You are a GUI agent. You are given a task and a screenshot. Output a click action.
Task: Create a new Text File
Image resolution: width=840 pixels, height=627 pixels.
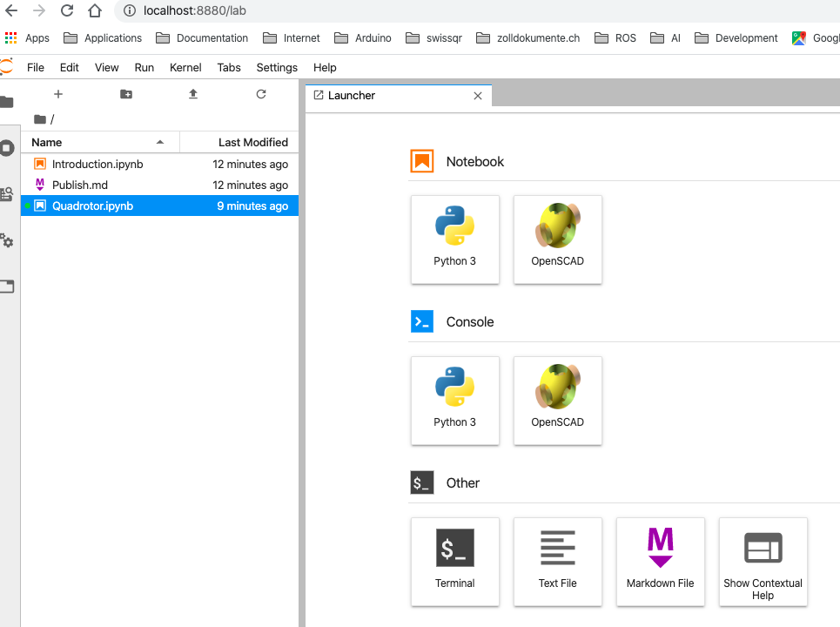pyautogui.click(x=557, y=561)
